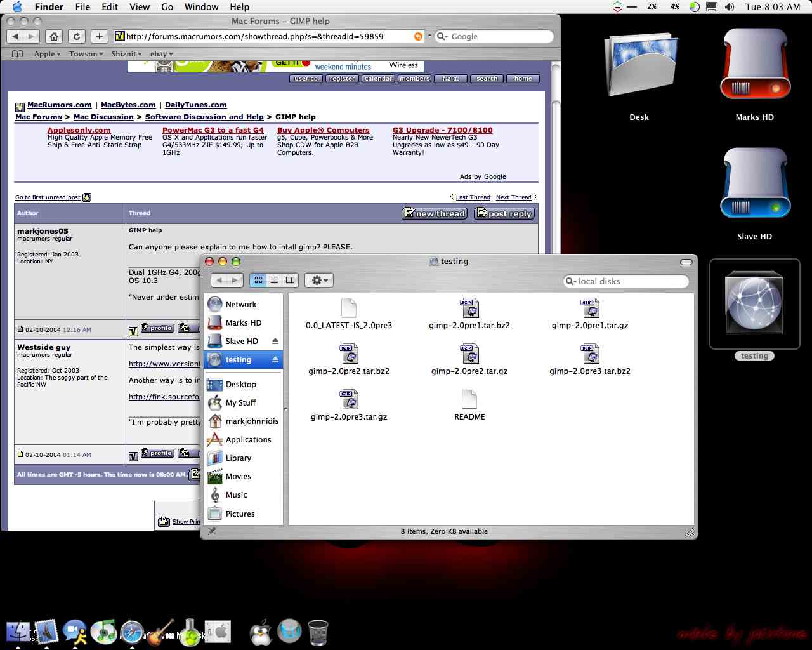The image size is (812, 650).
Task: Open the Finder Action gear menu
Action: coord(318,280)
